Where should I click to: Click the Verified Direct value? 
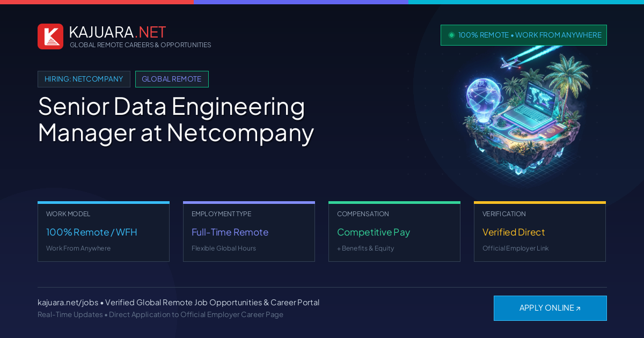(514, 232)
